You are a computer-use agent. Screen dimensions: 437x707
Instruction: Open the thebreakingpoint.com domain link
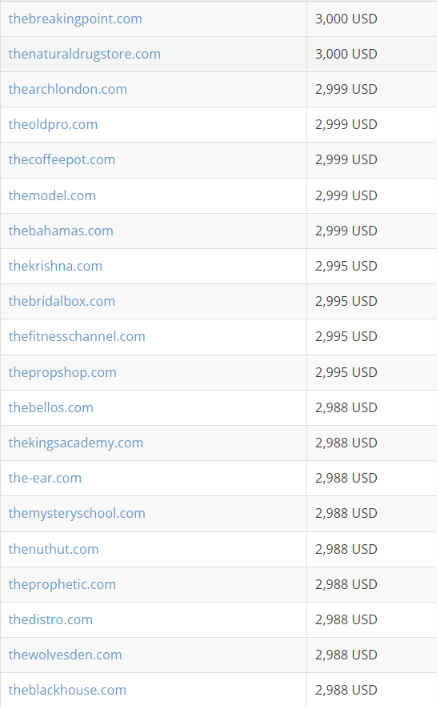pyautogui.click(x=75, y=19)
